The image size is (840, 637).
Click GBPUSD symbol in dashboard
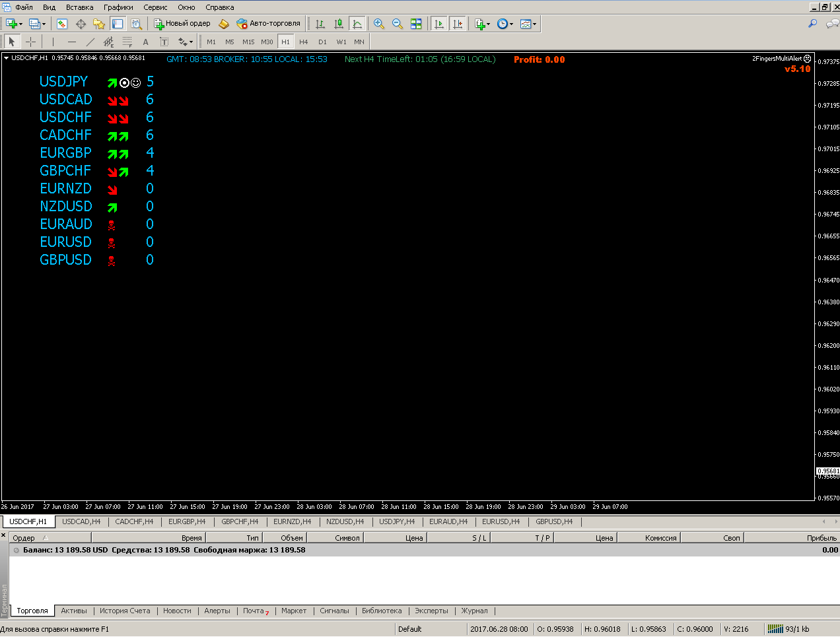click(x=65, y=259)
